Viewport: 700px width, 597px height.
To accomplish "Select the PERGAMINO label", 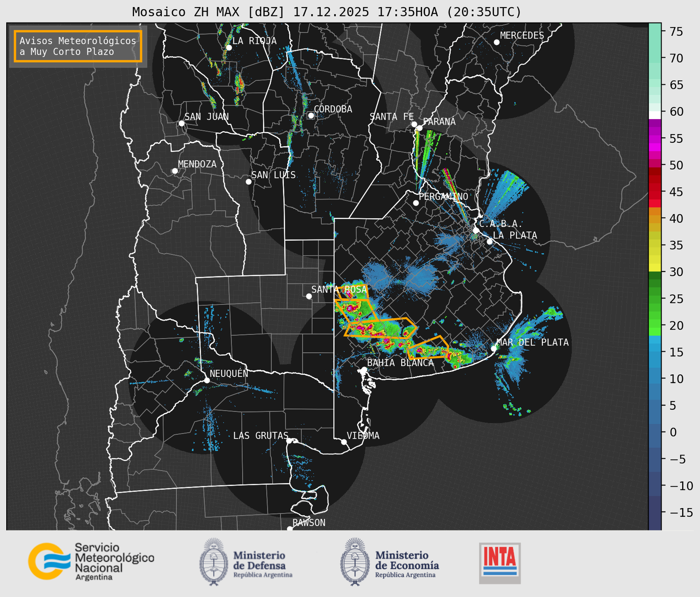I will 443,196.
